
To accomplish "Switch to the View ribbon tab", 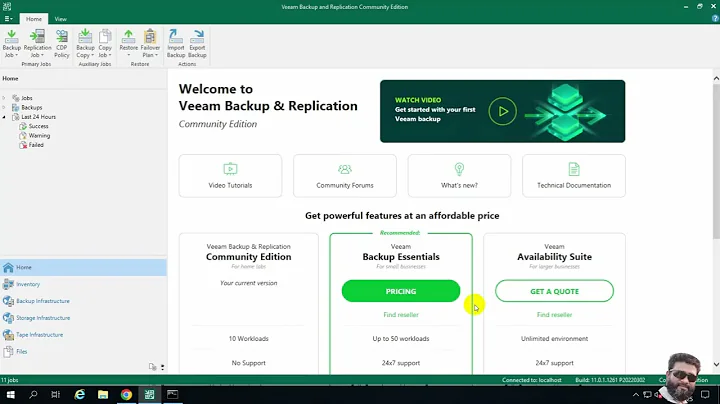I will coord(61,19).
